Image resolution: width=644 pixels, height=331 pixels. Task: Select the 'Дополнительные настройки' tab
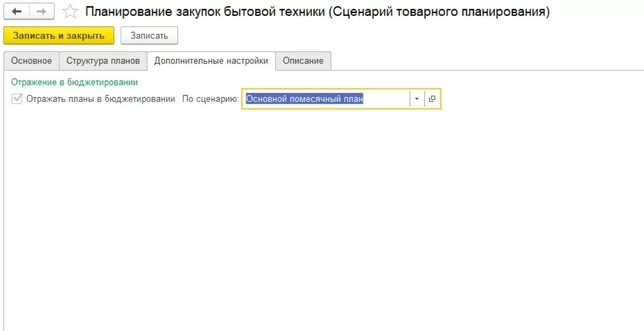point(211,61)
